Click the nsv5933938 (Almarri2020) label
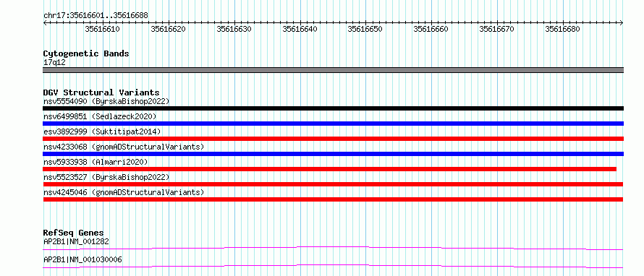The height and width of the screenshot is (276, 644). (x=96, y=162)
